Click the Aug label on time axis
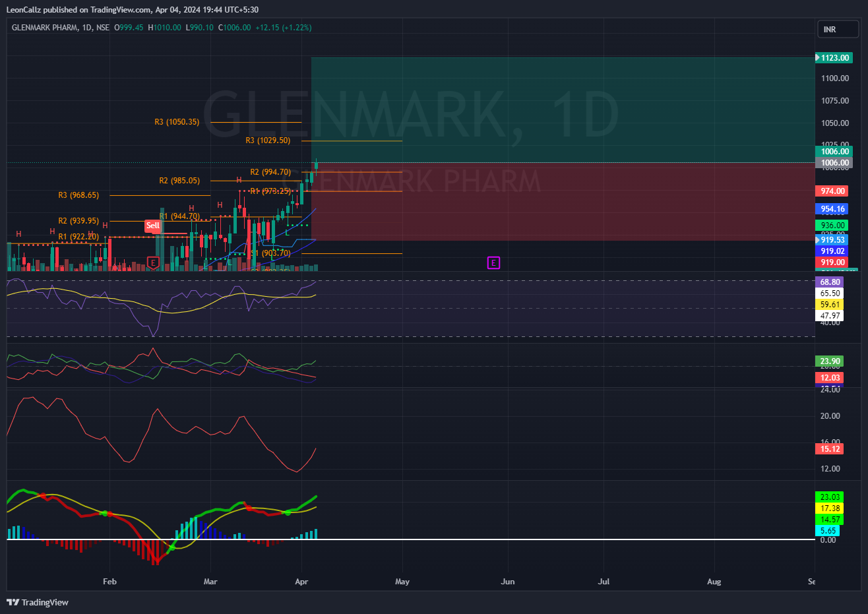The width and height of the screenshot is (868, 614). pos(714,582)
